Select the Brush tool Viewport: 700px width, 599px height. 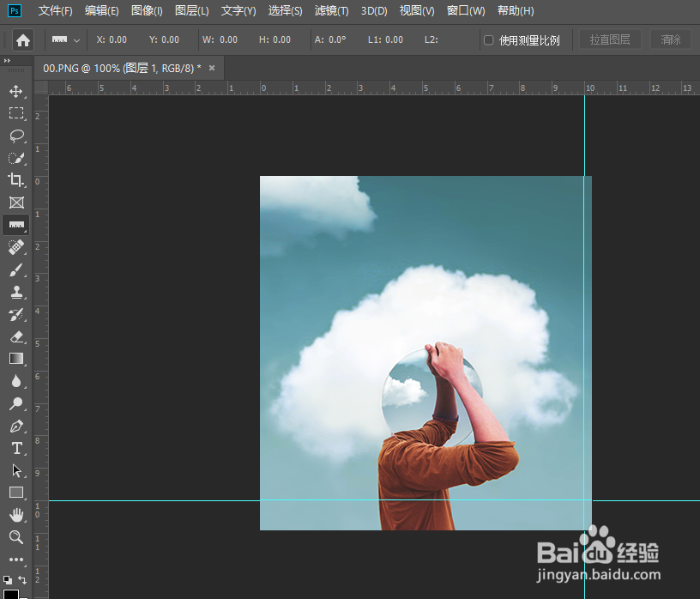[16, 269]
